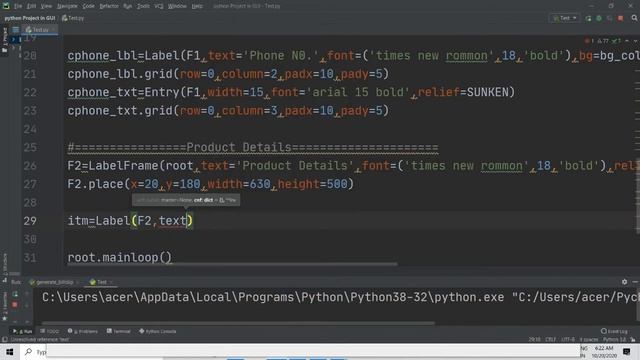Click the warnings count indicator
Image resolution: width=640 pixels, height=360 pixels.
(x=603, y=41)
